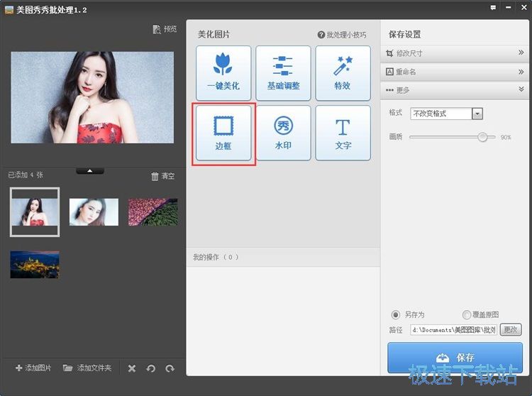Click the blue 保存 save button
The width and height of the screenshot is (532, 396).
[x=454, y=357]
